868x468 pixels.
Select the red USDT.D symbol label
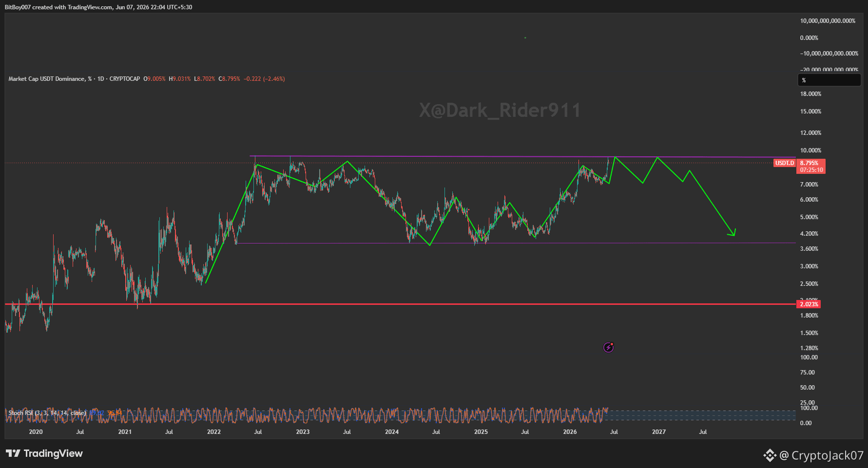click(785, 163)
